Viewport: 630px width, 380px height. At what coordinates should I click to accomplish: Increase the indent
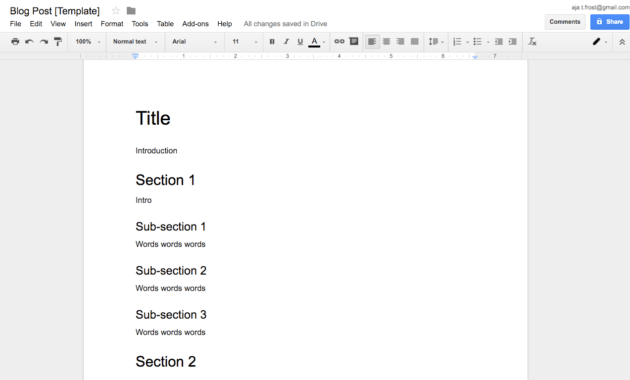513,41
